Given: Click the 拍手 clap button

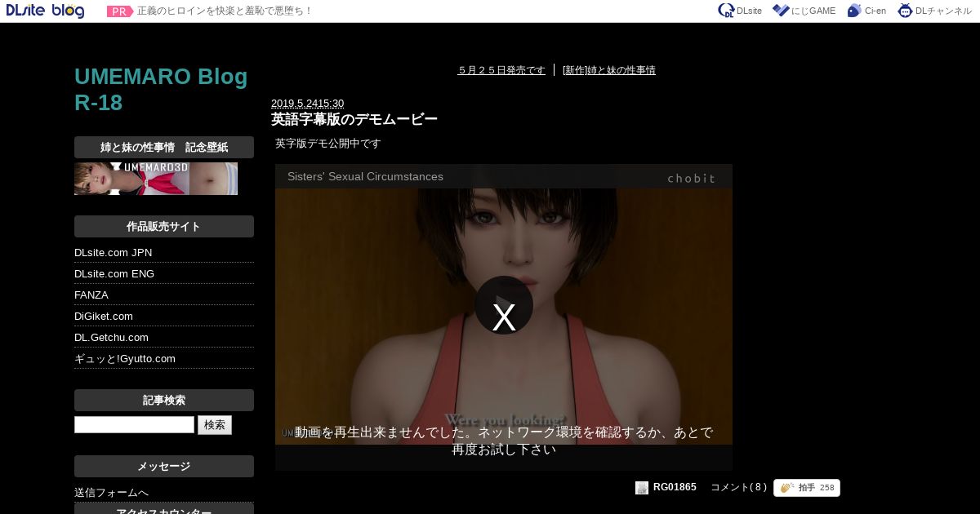Looking at the screenshot, I should click(807, 488).
